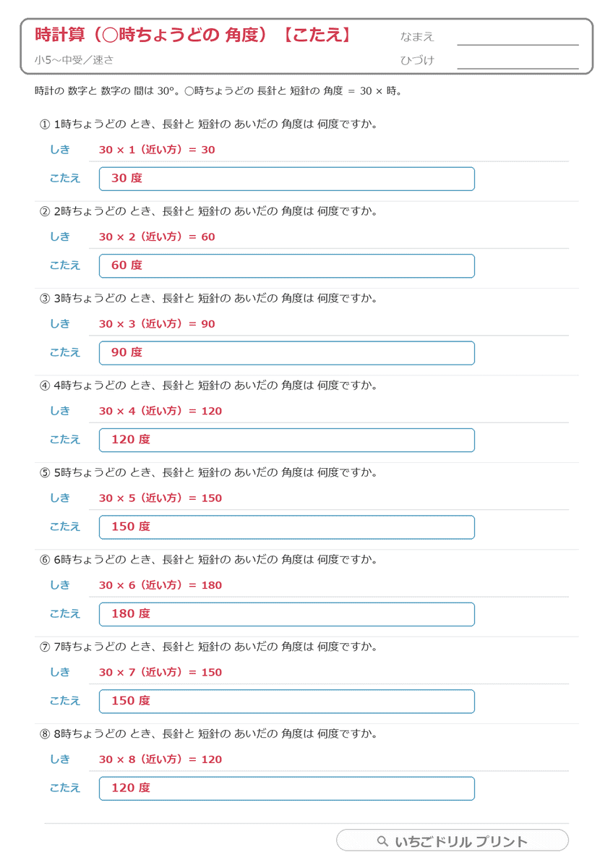Click the answer box for question ⑧
Viewport: 613px width, 868px height.
click(x=287, y=788)
